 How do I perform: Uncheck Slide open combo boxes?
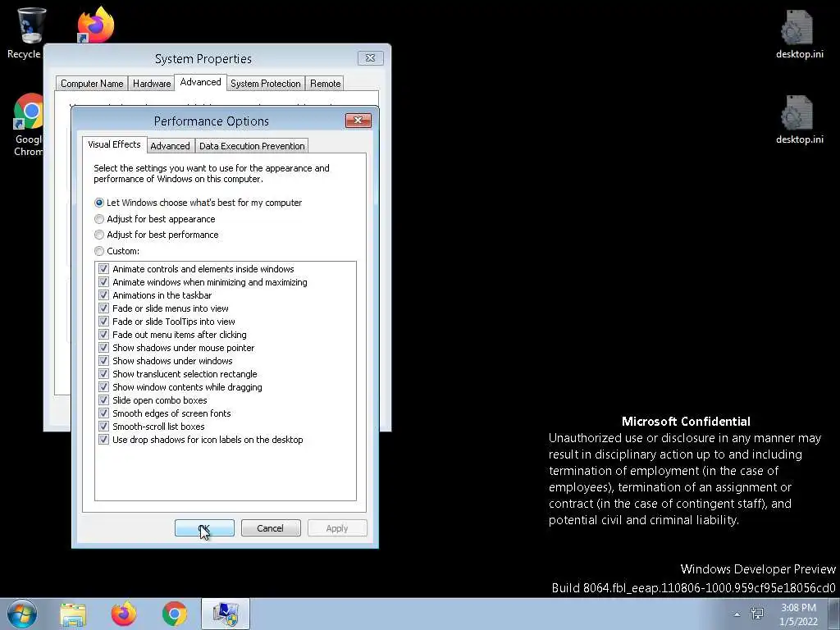click(103, 400)
